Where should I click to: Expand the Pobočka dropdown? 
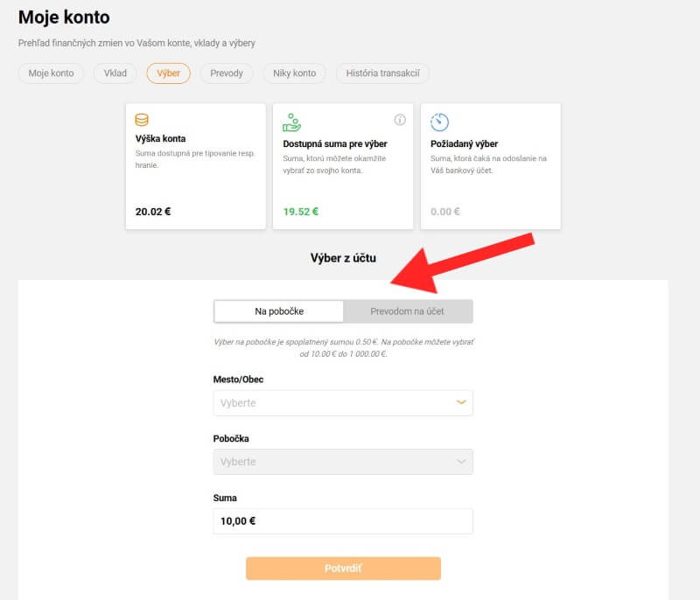(x=343, y=462)
